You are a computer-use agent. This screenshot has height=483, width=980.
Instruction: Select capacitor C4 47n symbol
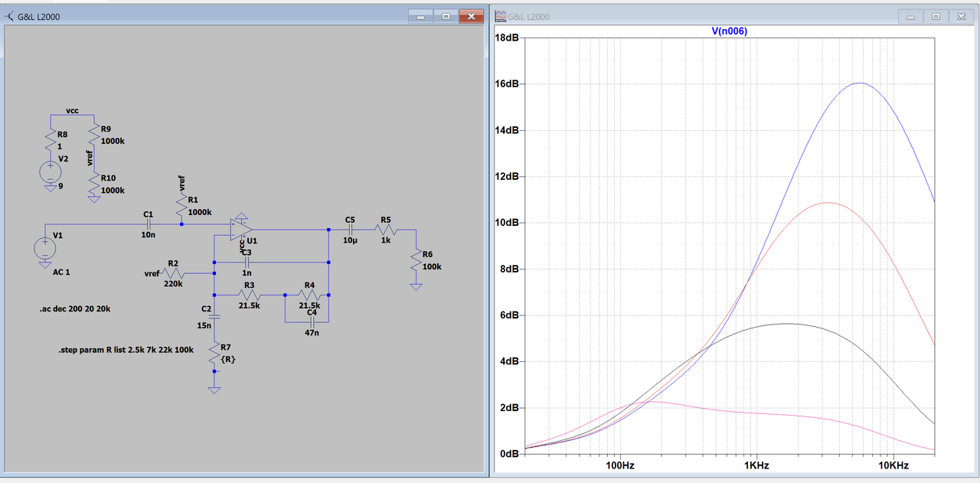[x=312, y=322]
